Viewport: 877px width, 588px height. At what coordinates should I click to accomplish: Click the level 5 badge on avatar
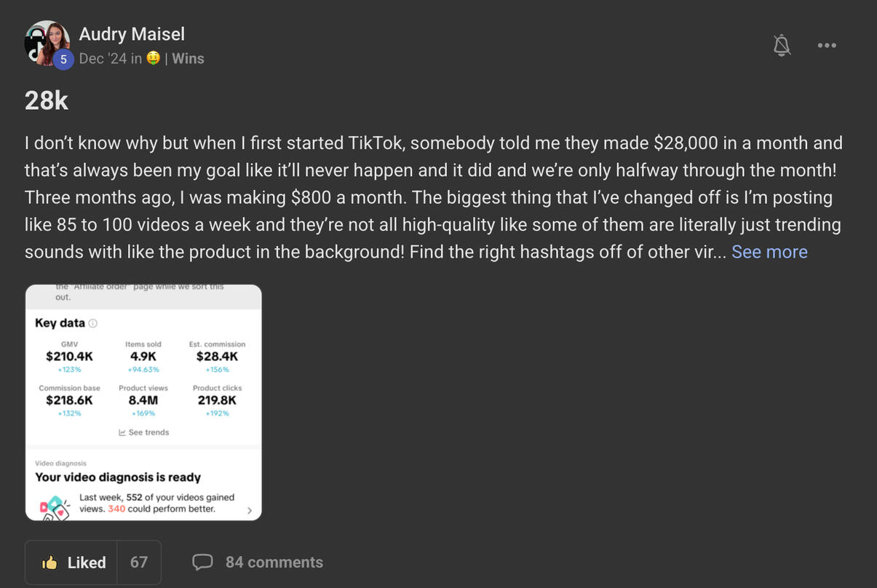pos(63,60)
